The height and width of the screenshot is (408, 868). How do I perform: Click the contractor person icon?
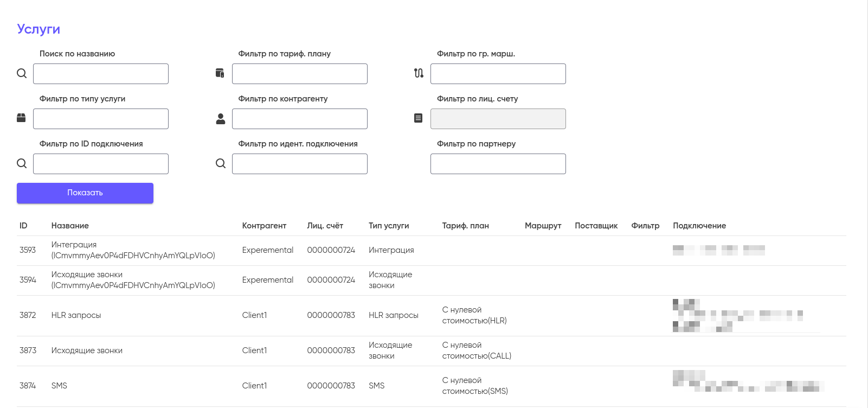click(220, 119)
